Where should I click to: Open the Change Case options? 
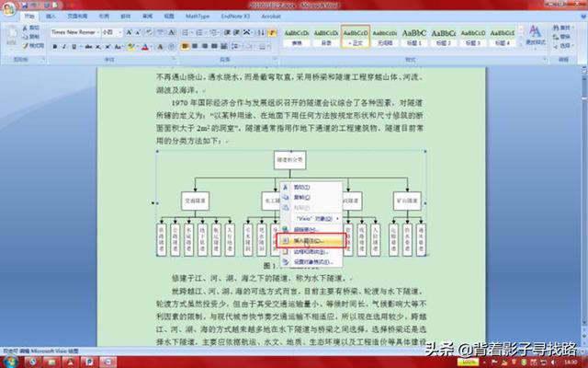[119, 47]
